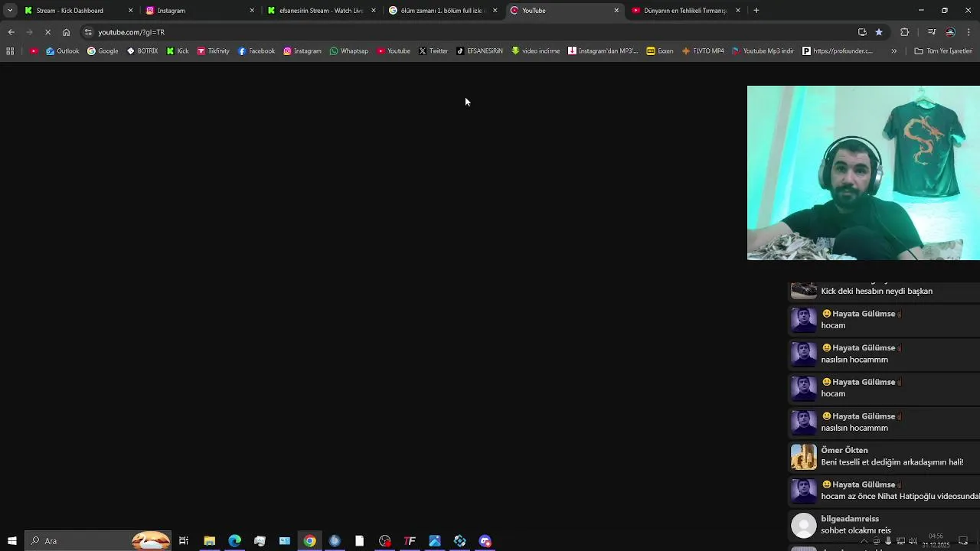Open the Windows notification center icon
This screenshot has height=551, width=980.
[x=964, y=541]
